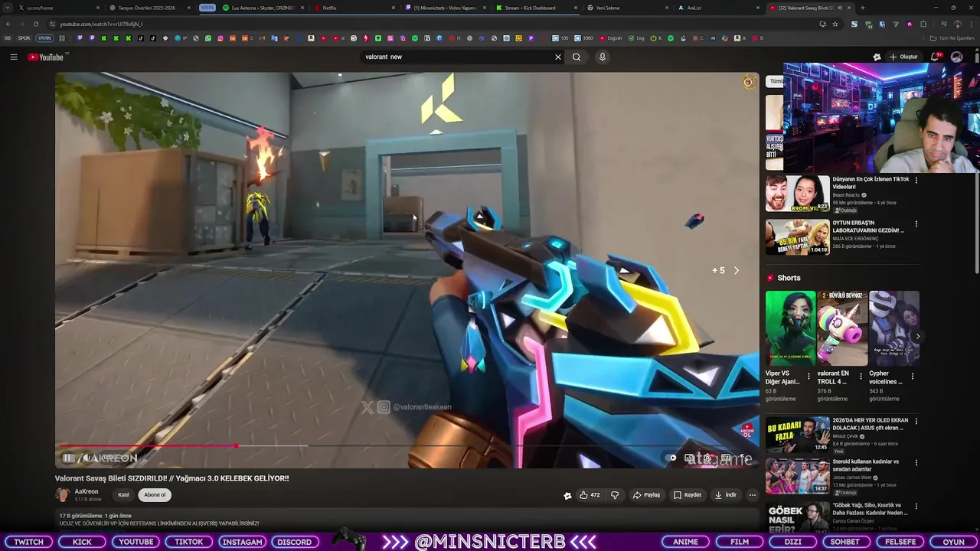The height and width of the screenshot is (551, 980).
Task: Open the Steroid kullanan kadınlar video title
Action: [865, 465]
